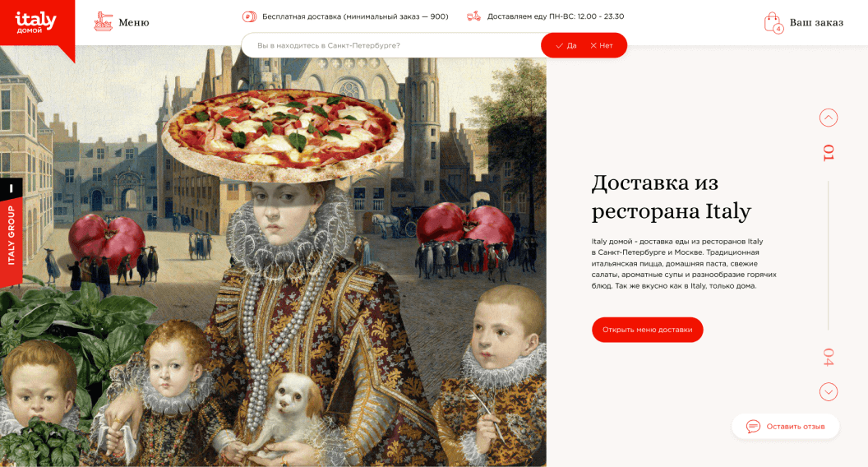Image resolution: width=868 pixels, height=467 pixels.
Task: Select slide number 01 indicator
Action: tap(829, 152)
